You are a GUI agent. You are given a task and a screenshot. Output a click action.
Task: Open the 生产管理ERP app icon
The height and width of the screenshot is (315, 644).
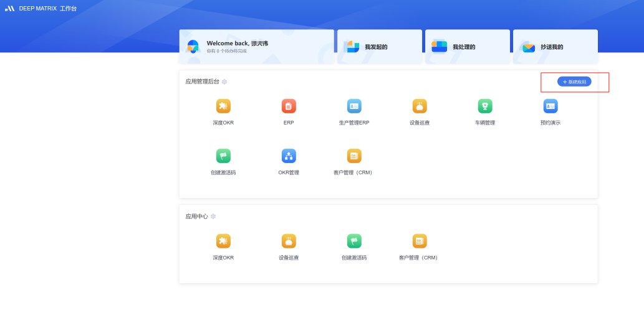pyautogui.click(x=354, y=106)
